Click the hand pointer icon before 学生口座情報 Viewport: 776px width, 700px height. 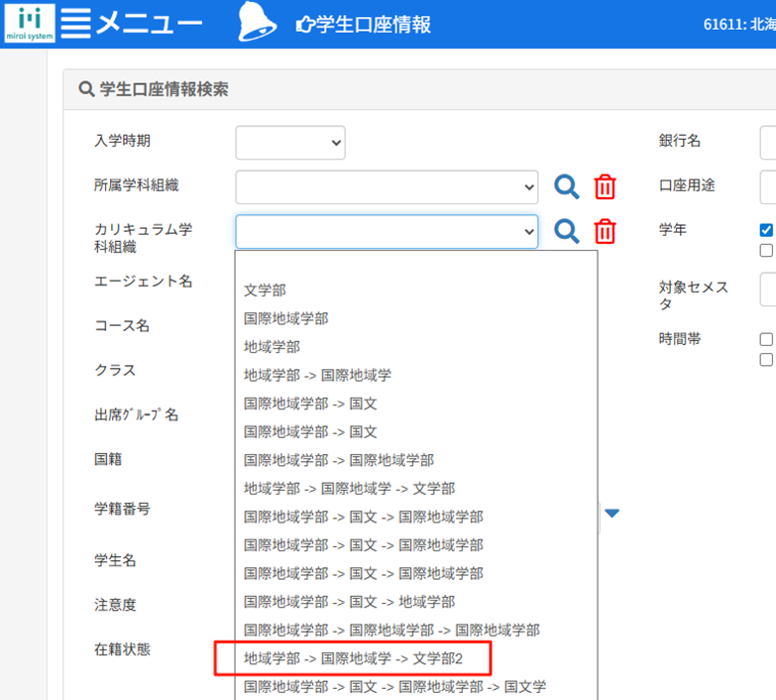(304, 25)
